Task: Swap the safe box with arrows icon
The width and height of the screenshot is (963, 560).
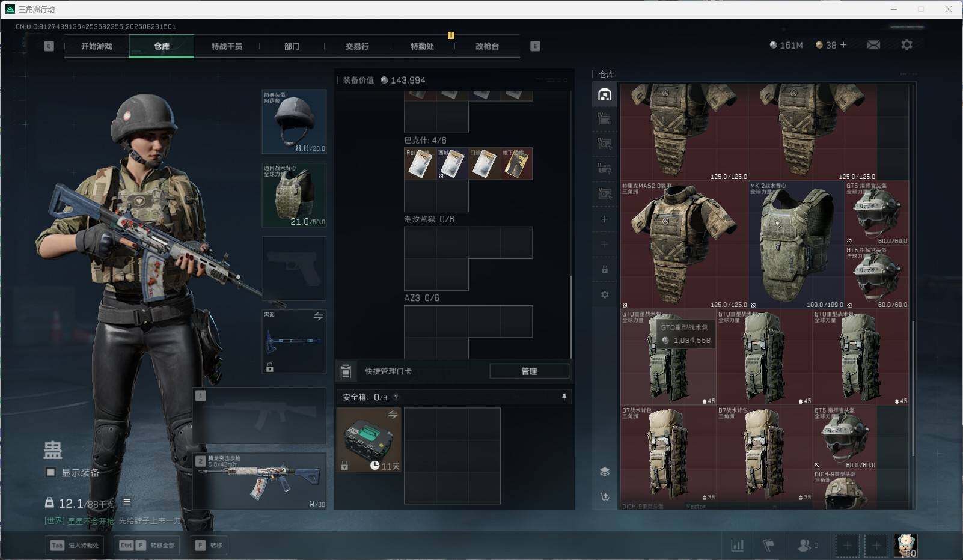Action: point(393,414)
